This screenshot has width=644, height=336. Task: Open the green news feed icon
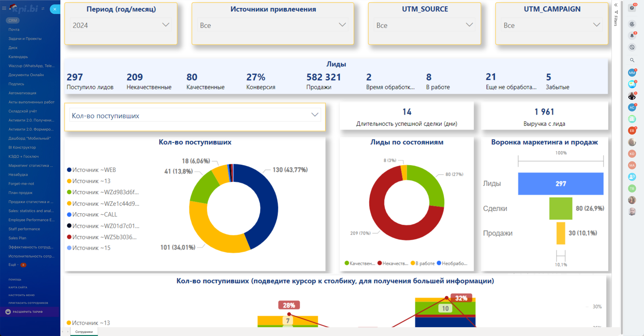632,119
